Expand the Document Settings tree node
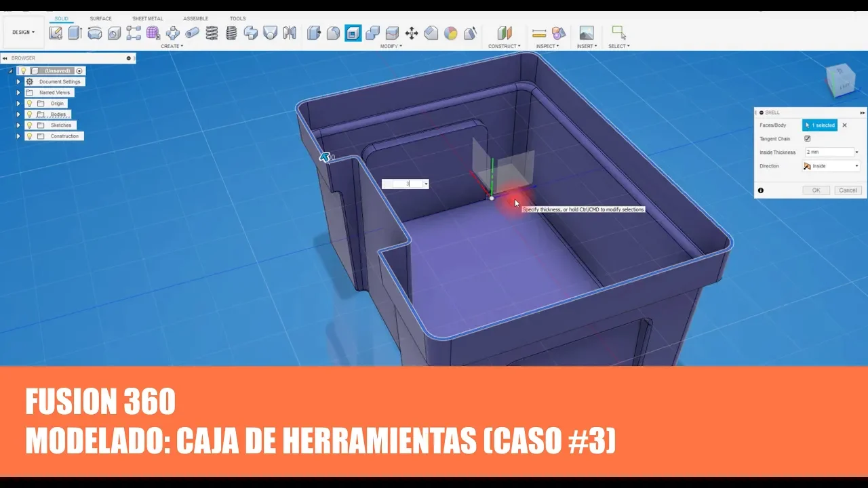The width and height of the screenshot is (868, 488). [18, 81]
